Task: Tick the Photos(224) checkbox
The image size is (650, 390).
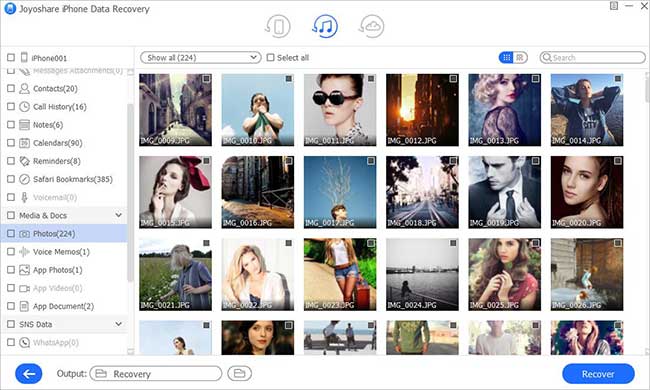Action: [11, 234]
